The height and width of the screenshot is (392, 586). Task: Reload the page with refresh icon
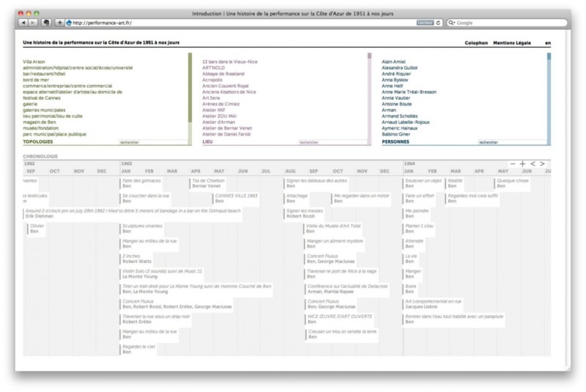pos(439,23)
